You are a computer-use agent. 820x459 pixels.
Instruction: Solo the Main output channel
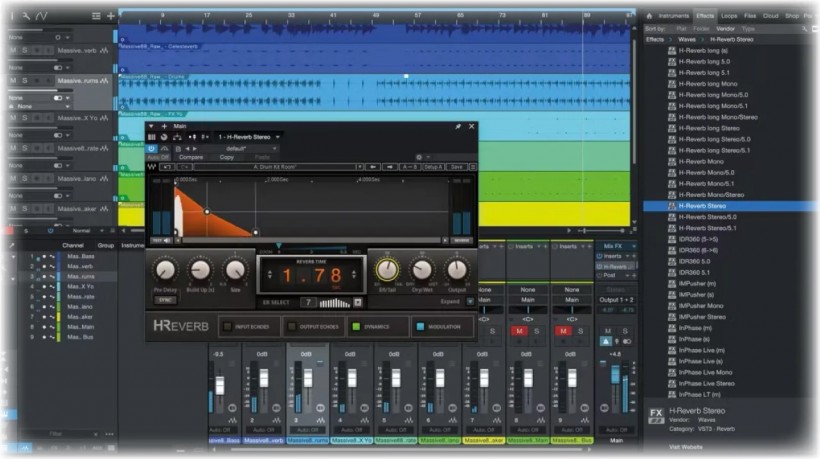point(624,331)
